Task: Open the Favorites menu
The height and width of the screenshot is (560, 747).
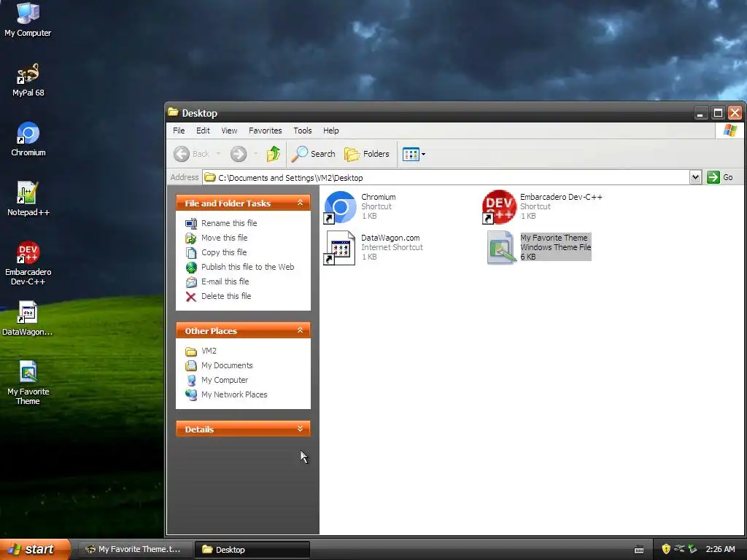Action: [266, 131]
